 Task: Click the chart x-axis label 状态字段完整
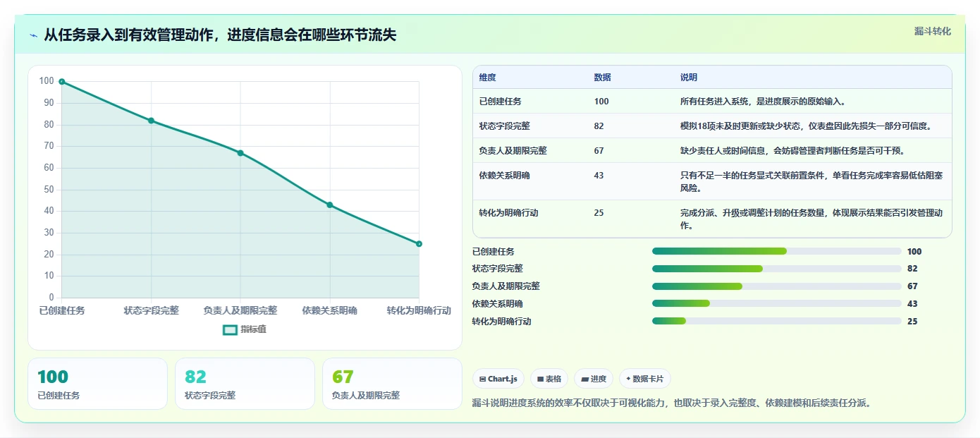(x=151, y=310)
